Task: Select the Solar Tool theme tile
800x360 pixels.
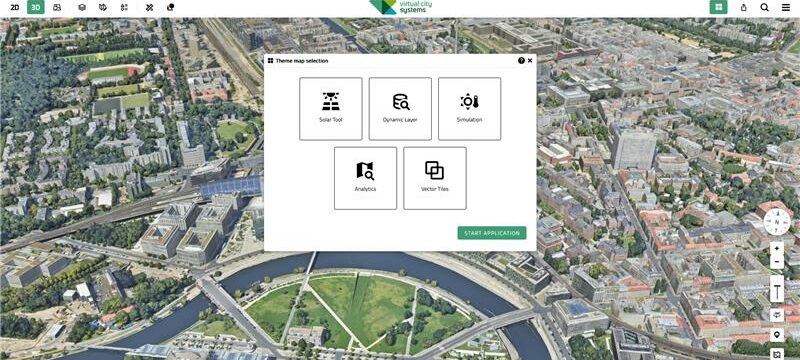Action: 331,109
